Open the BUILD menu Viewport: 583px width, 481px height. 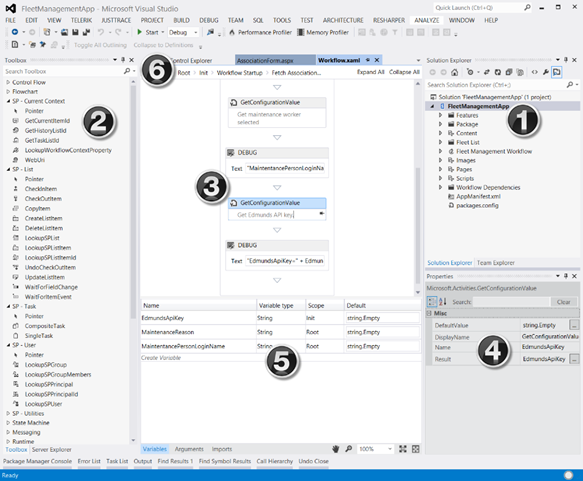click(x=181, y=20)
